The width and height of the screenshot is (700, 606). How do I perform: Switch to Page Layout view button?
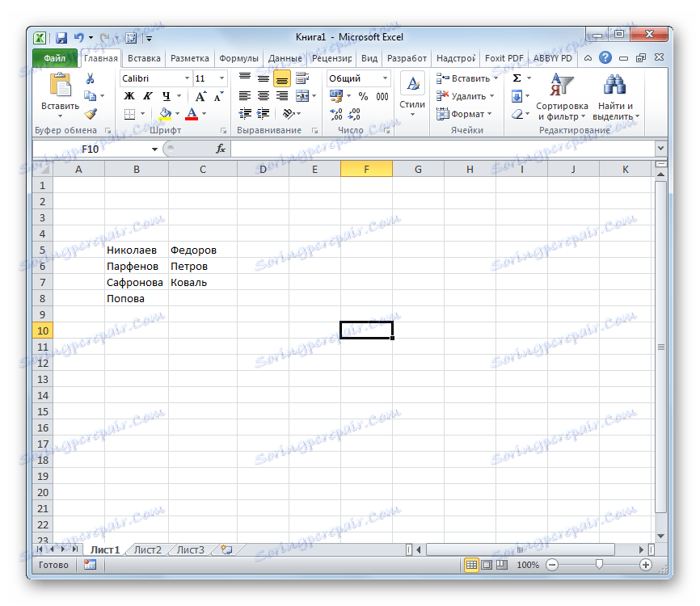point(487,565)
